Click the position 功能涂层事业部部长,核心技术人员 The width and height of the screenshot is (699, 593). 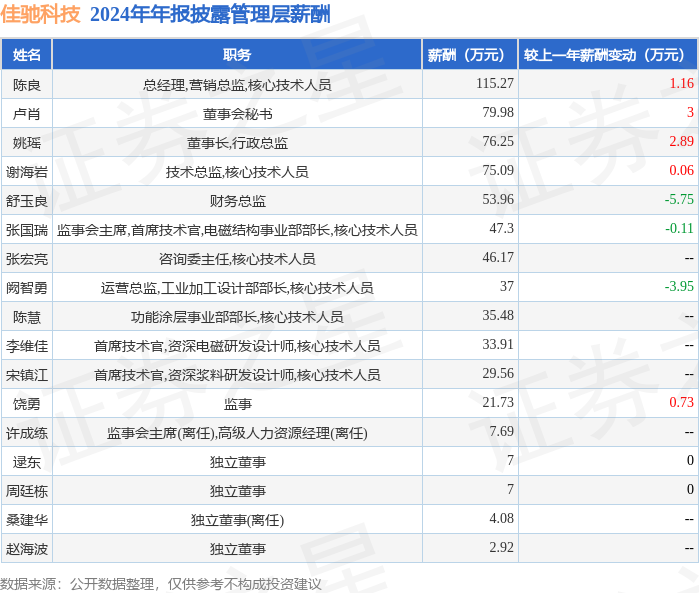pos(237,317)
